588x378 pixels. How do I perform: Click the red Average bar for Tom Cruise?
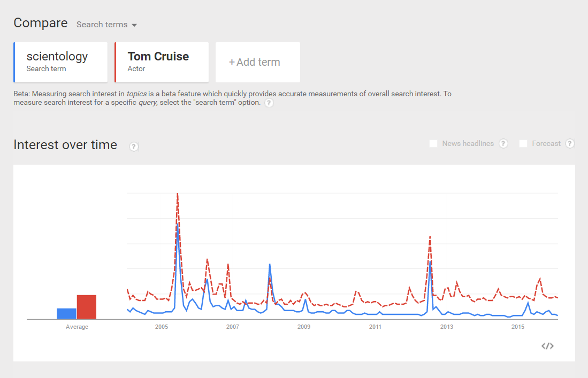tap(86, 307)
